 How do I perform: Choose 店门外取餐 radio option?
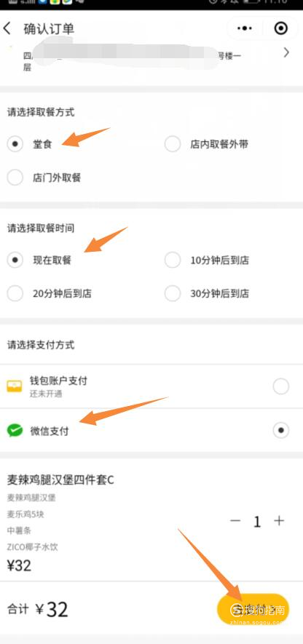[15, 178]
